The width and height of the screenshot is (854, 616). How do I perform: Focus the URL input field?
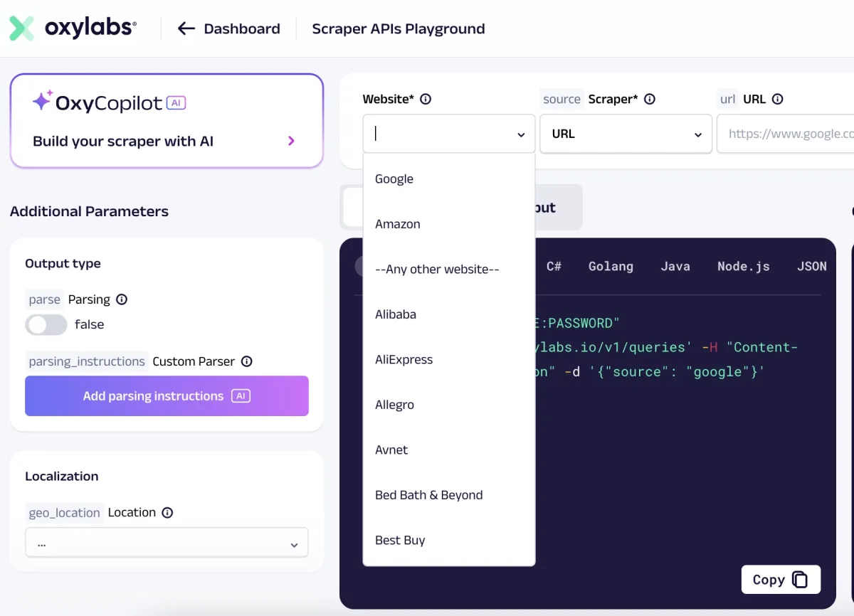[786, 134]
